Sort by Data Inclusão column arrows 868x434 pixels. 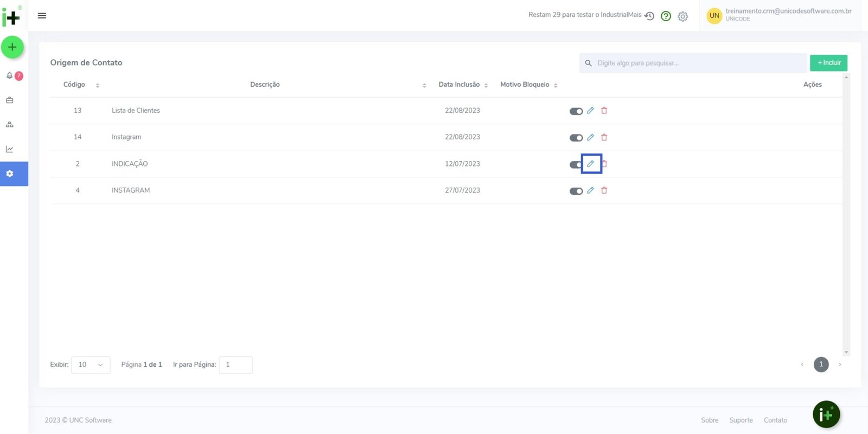(x=486, y=85)
